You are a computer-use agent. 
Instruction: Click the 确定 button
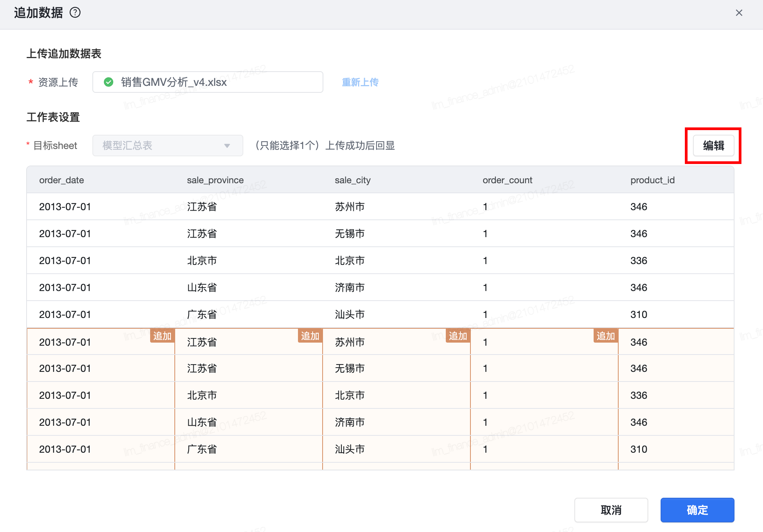coord(697,510)
